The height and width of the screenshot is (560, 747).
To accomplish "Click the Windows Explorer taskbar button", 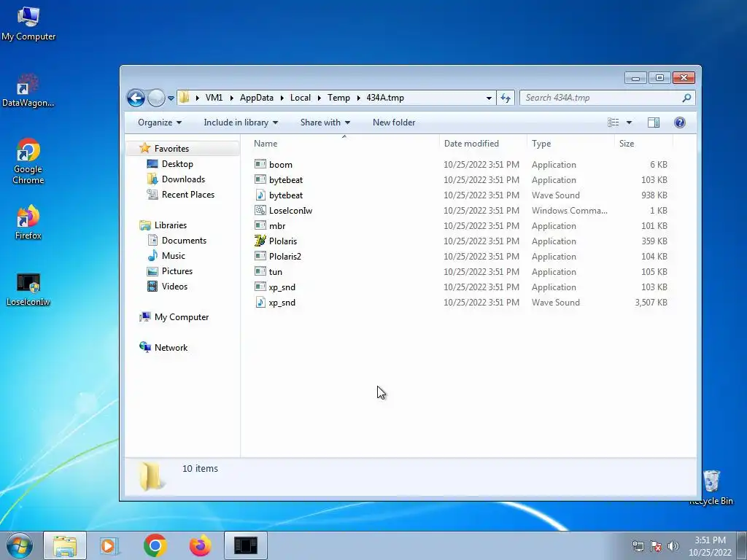I will (65, 545).
